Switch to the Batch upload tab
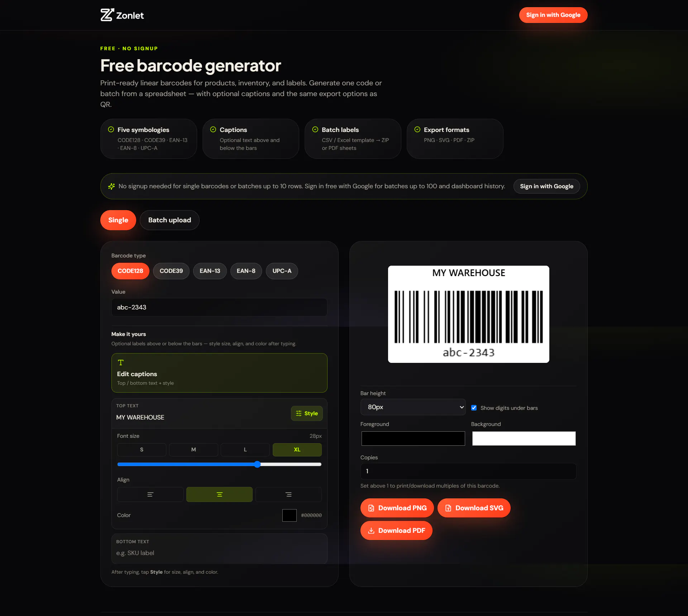The image size is (688, 616). (x=169, y=220)
